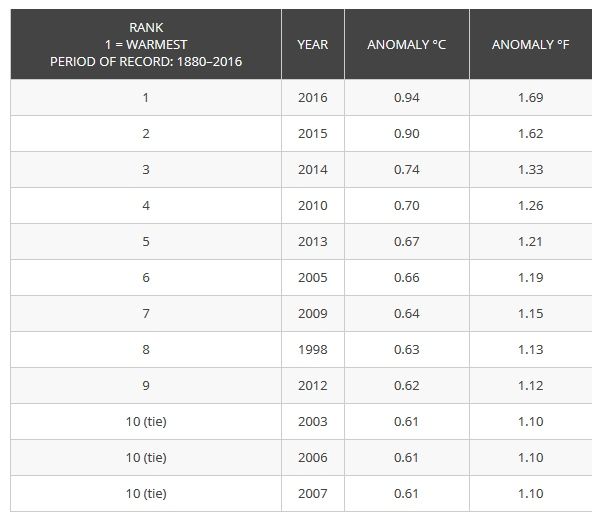Click the 1.21 Fahrenheit value
Viewport: 607px width, 518px height.
531,242
